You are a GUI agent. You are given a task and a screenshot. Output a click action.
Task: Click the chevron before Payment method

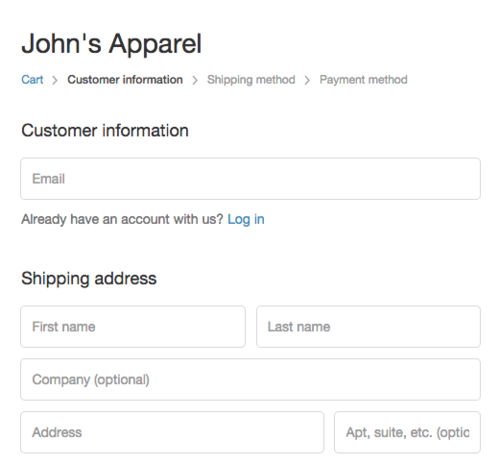(x=307, y=80)
